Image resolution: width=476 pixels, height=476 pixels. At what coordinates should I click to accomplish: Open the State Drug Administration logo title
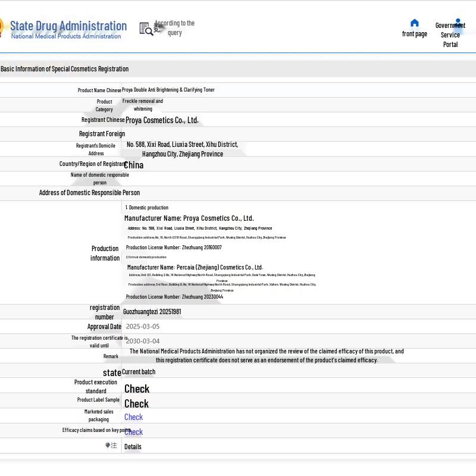tap(68, 26)
